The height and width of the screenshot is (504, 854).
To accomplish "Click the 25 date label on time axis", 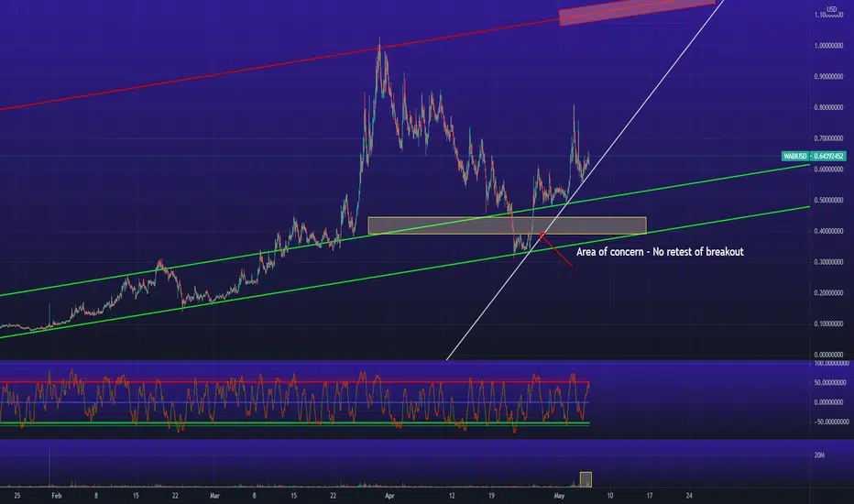I will coord(17,496).
